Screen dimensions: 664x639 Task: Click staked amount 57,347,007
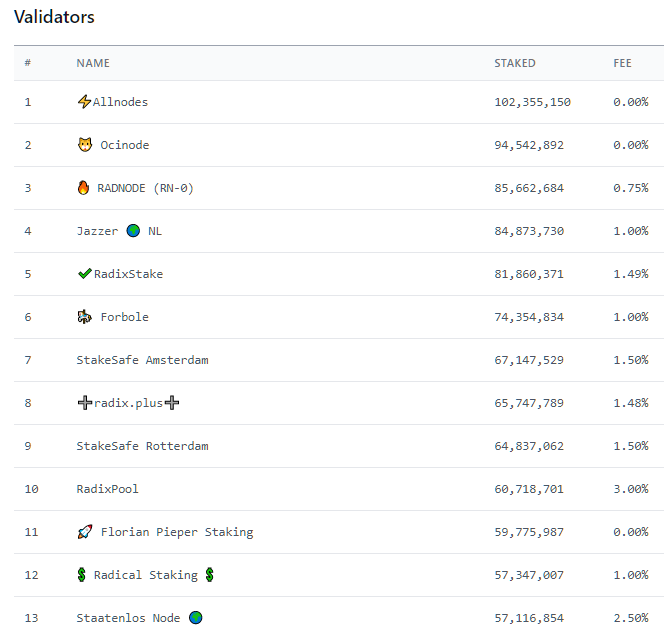point(529,575)
